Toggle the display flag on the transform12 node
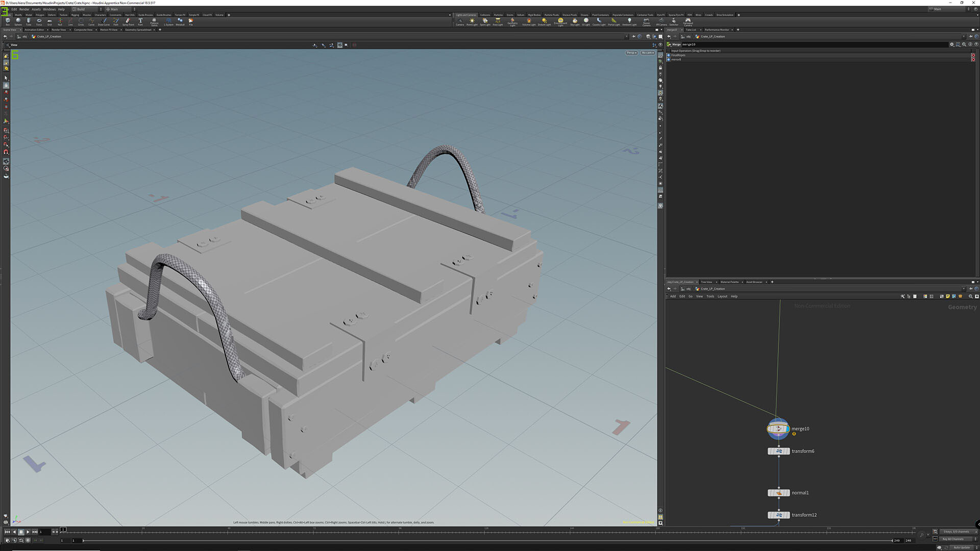 [789, 515]
